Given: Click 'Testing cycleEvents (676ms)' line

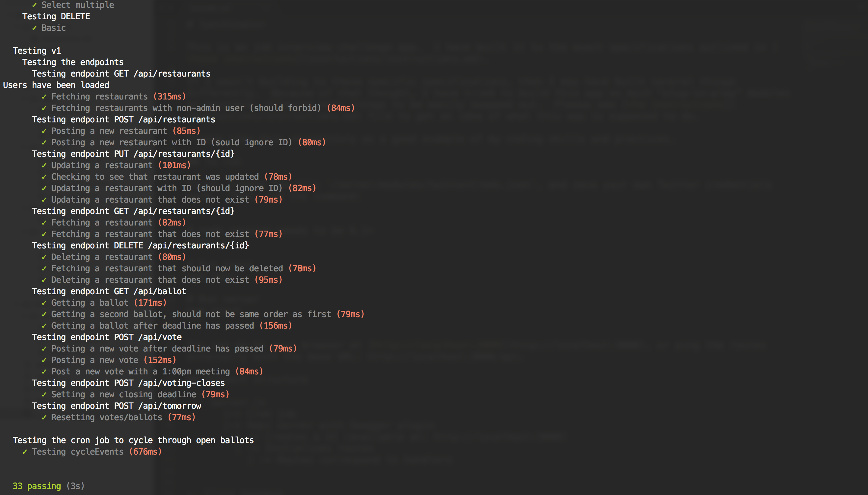Looking at the screenshot, I should tap(92, 452).
